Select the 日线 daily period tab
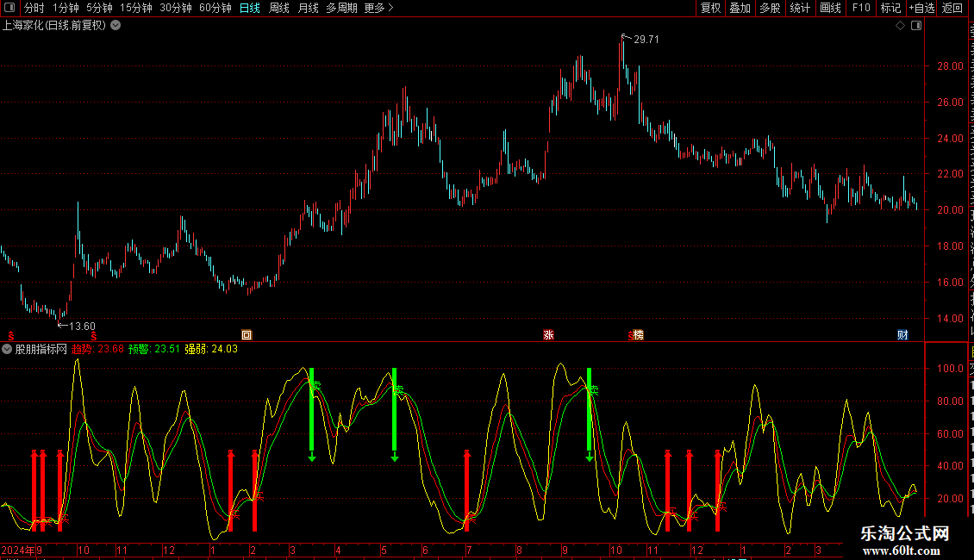The image size is (974, 560). click(x=250, y=8)
